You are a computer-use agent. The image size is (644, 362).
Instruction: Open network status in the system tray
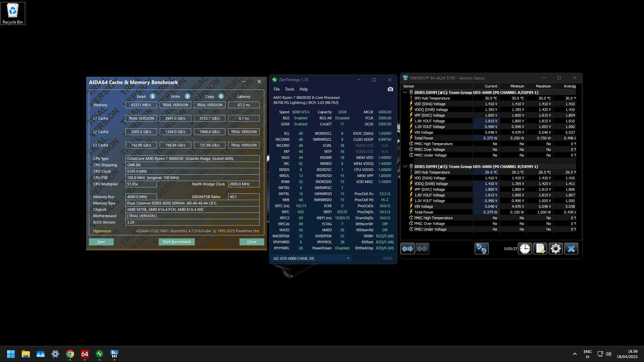(600, 354)
